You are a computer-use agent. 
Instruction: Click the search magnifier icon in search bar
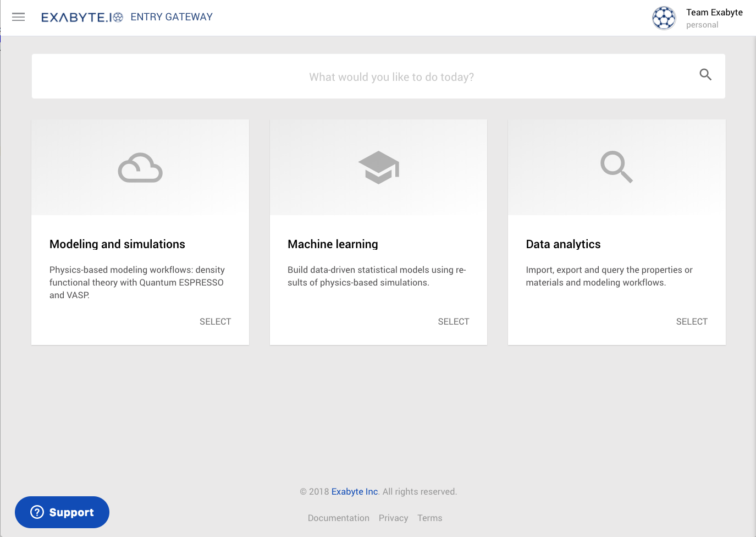(x=705, y=75)
